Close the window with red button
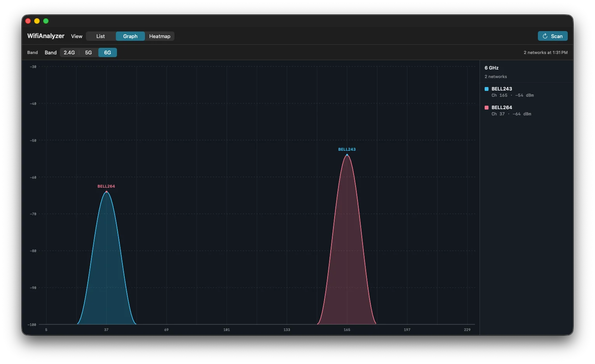Screen dimensions: 595x364 pyautogui.click(x=28, y=21)
